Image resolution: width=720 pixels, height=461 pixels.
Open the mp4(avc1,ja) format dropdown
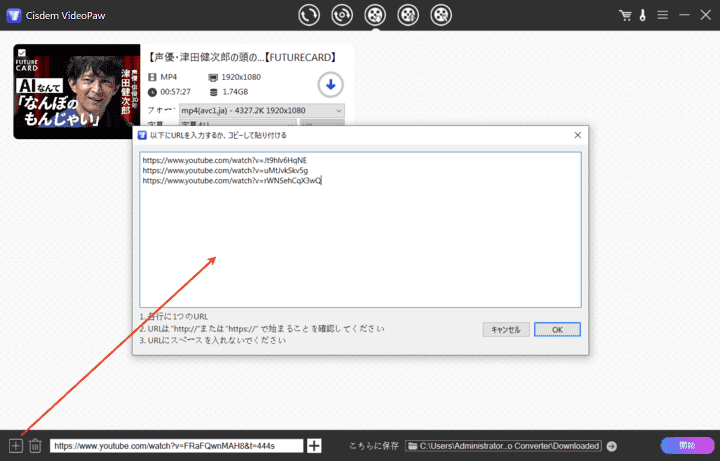coord(262,111)
